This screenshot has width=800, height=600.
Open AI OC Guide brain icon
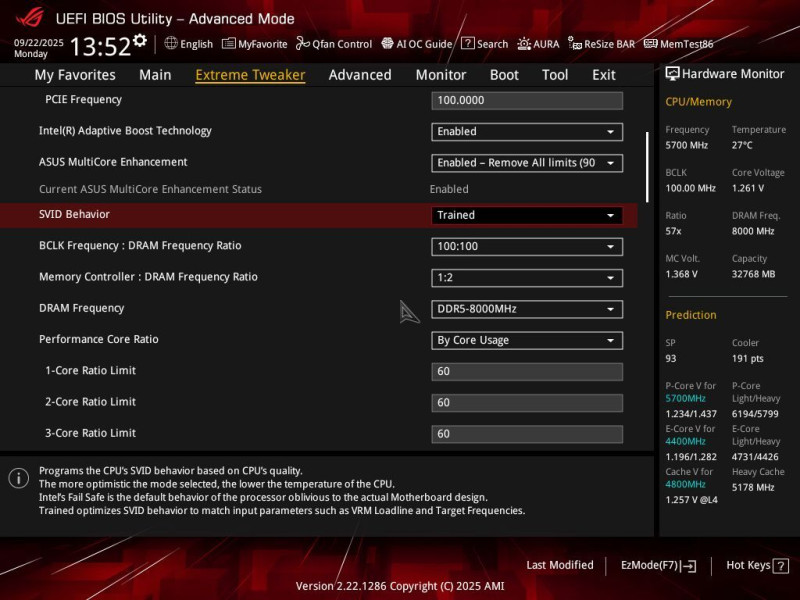387,44
